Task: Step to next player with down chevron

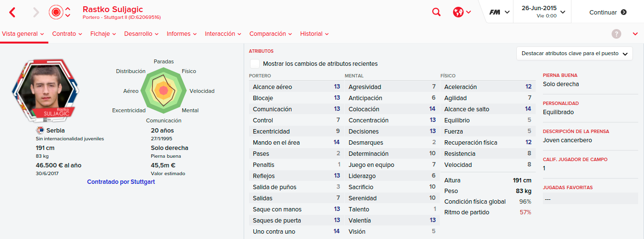Action: click(x=68, y=16)
